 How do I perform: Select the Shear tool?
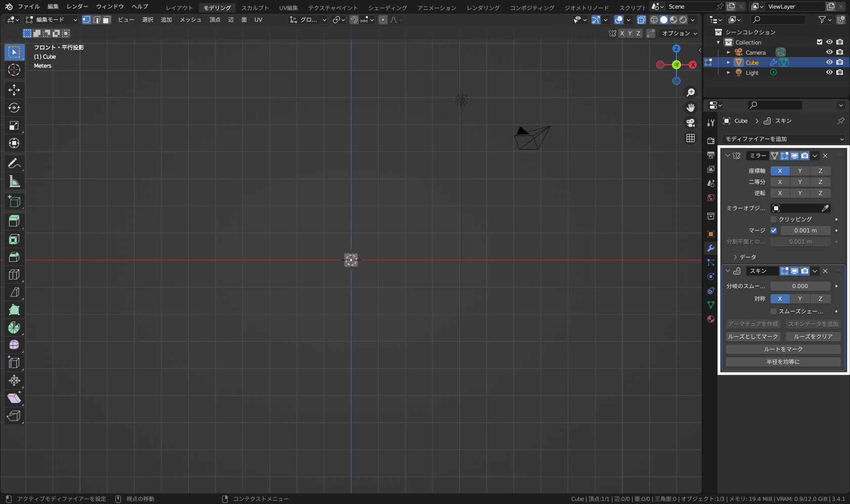pyautogui.click(x=14, y=398)
